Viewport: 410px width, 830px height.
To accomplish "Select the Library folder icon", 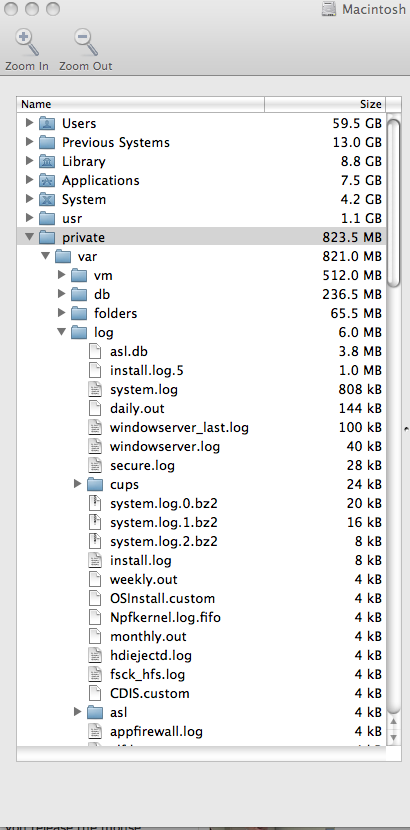I will [x=47, y=161].
